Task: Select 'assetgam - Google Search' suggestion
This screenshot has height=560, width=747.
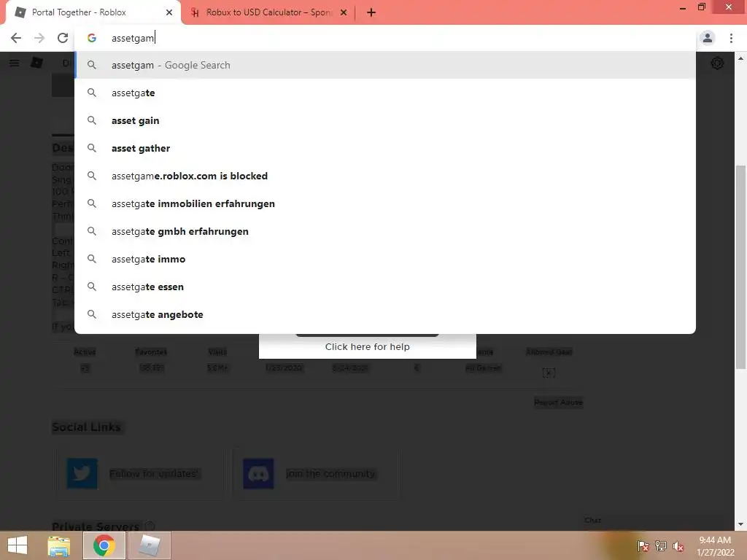Action: pos(385,65)
